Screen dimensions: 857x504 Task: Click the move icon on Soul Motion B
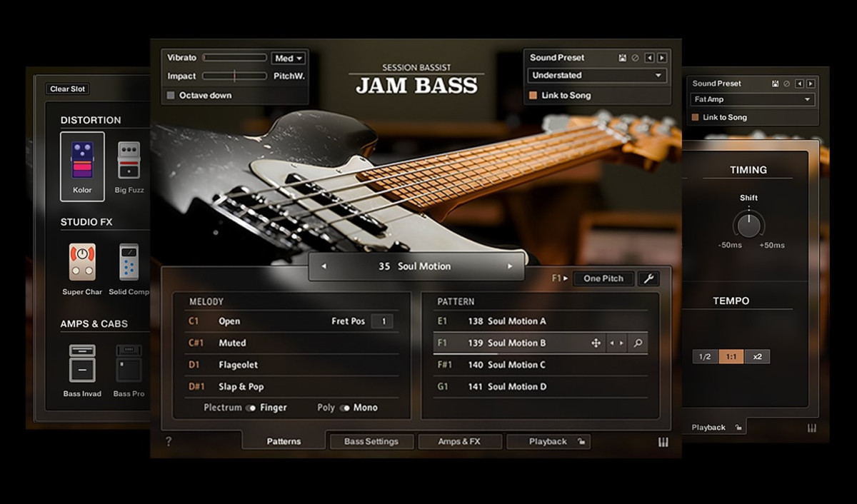(x=596, y=343)
